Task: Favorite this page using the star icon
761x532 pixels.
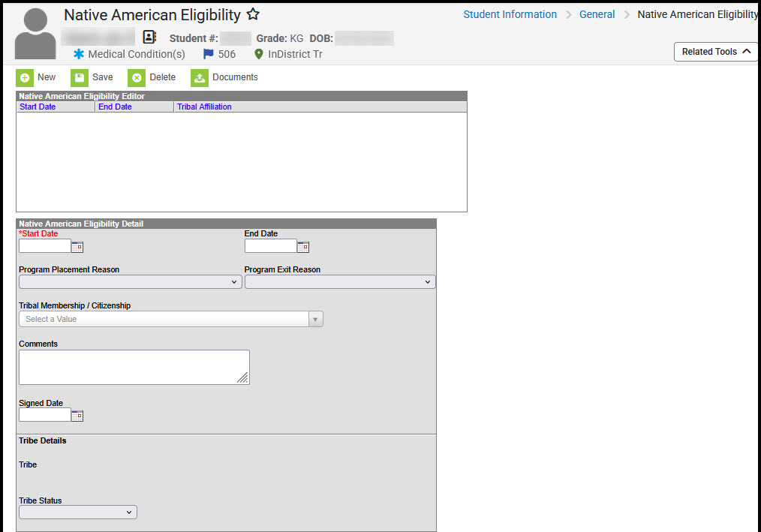Action: 253,14
